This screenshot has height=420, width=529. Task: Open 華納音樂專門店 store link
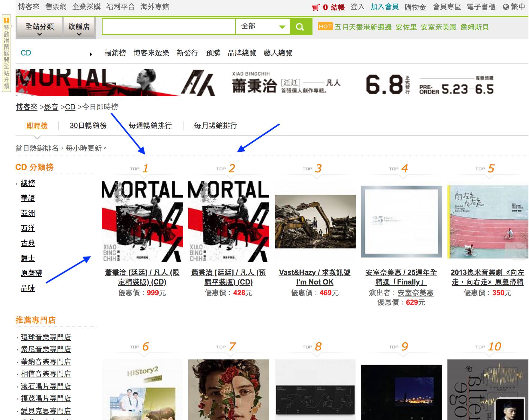click(x=46, y=362)
